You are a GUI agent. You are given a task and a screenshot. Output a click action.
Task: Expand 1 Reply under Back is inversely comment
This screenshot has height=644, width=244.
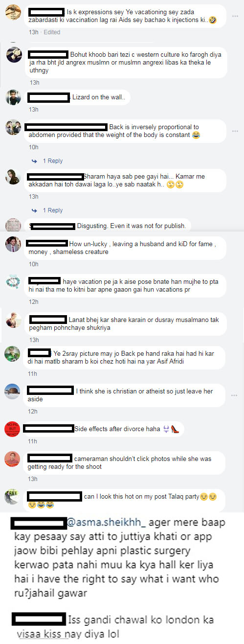(53, 161)
